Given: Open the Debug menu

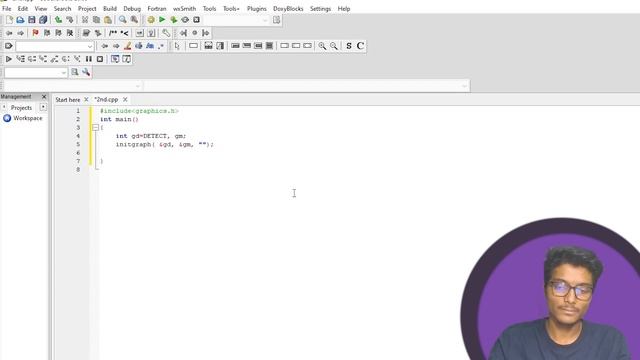Looking at the screenshot, I should point(132,9).
